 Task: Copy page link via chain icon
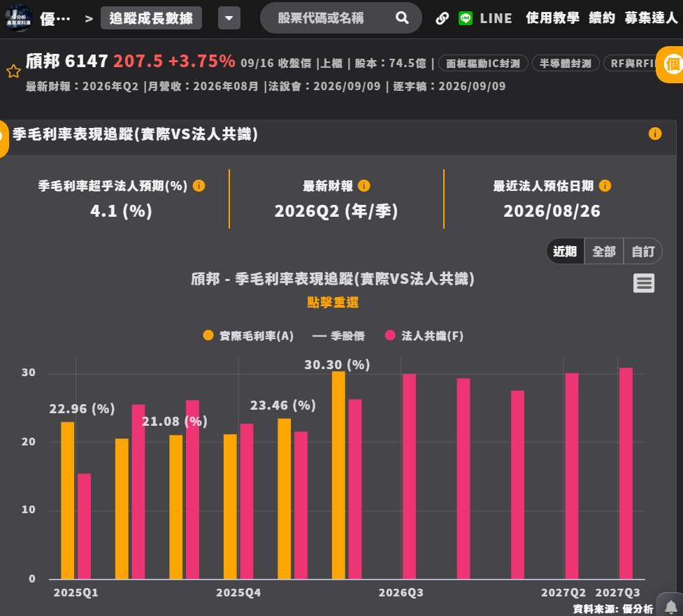click(442, 18)
